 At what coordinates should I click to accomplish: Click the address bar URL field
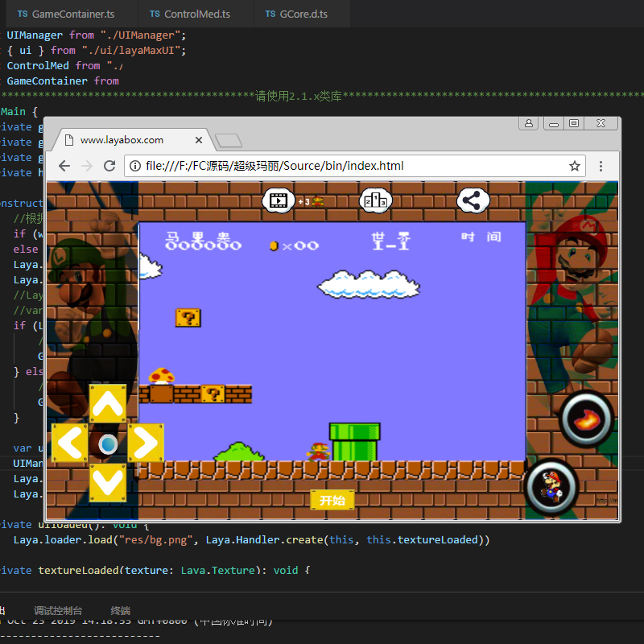346,166
